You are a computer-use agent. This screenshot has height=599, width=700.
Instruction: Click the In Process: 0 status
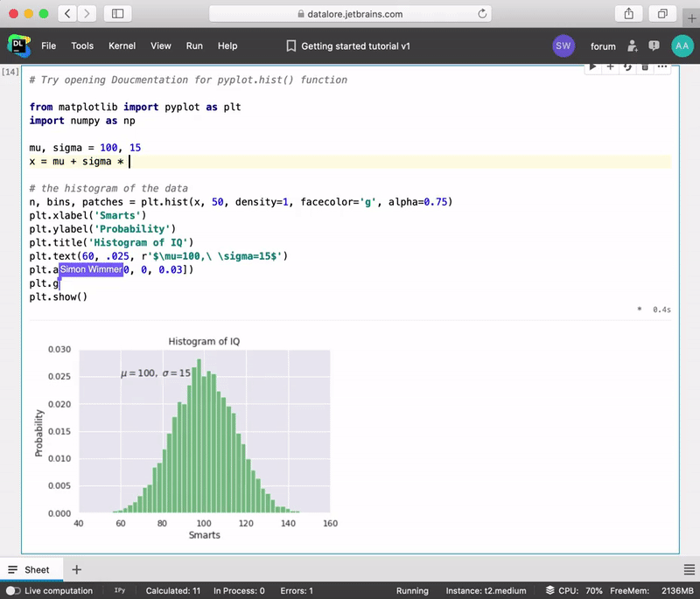239,590
